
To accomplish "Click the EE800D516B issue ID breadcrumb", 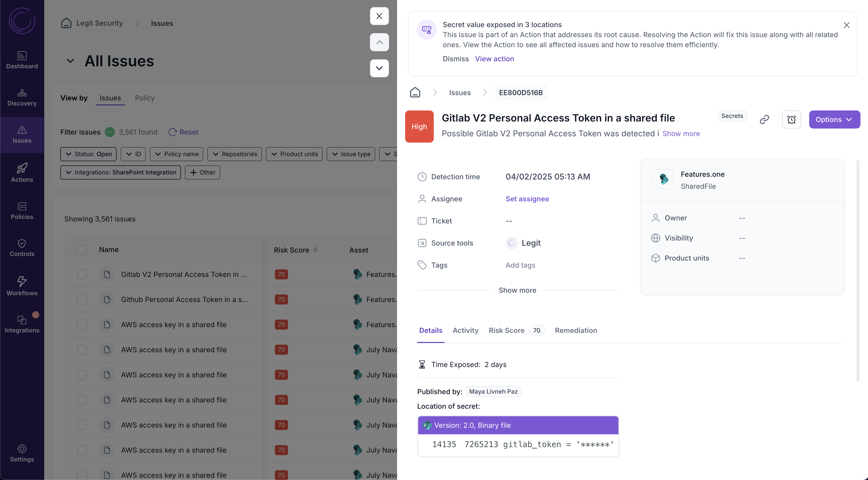I will click(521, 93).
